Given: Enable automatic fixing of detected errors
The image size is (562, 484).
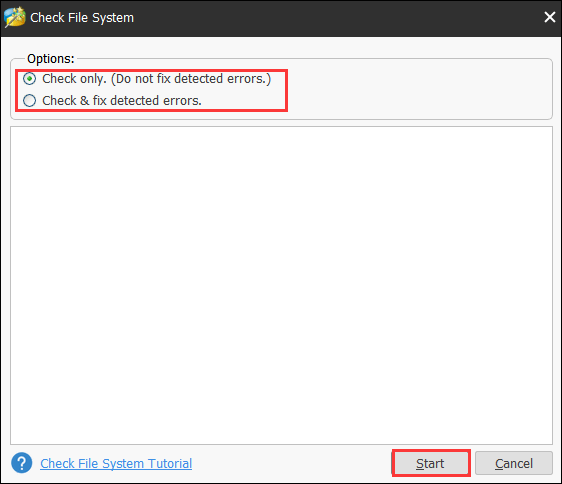Looking at the screenshot, I should point(29,101).
